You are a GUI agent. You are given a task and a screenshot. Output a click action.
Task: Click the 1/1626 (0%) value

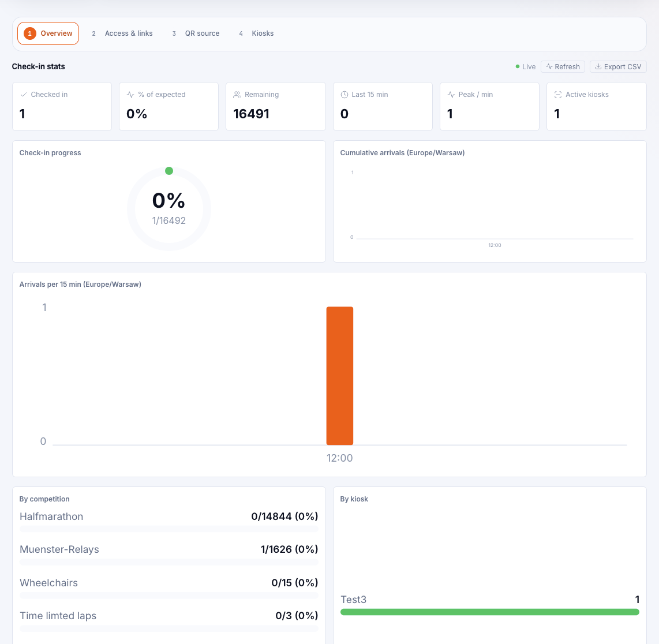pyautogui.click(x=289, y=549)
